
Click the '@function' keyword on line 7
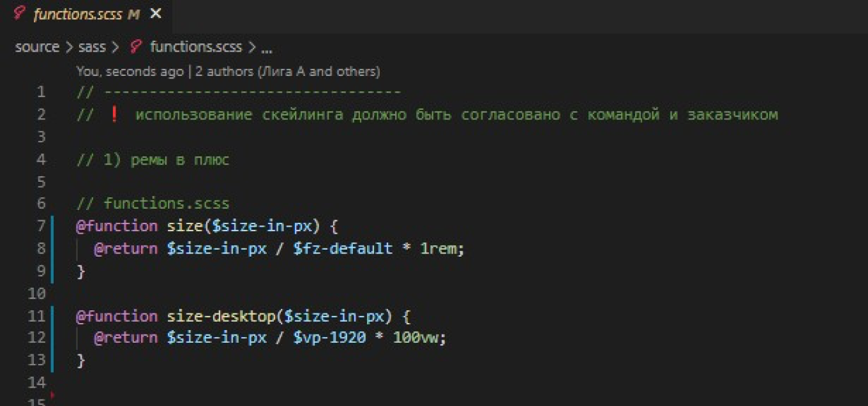point(117,226)
